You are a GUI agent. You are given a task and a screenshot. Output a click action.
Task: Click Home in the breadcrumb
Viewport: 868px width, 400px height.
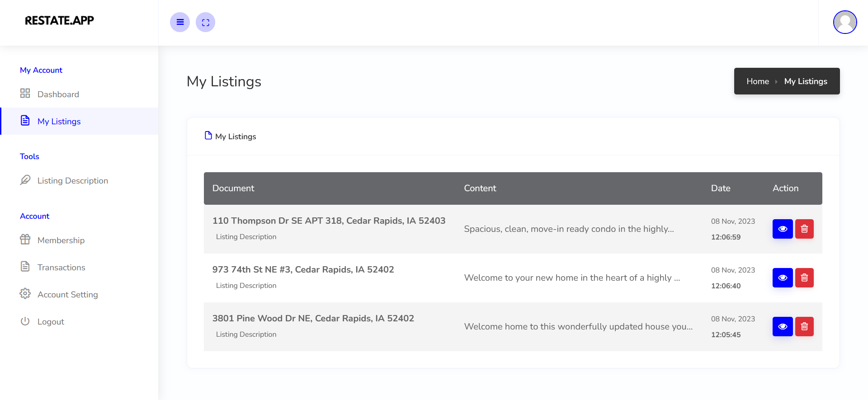point(757,81)
